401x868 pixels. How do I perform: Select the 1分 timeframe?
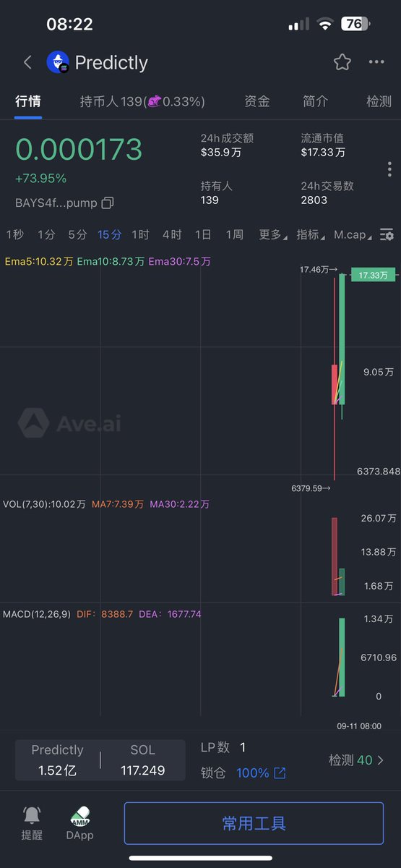46,234
